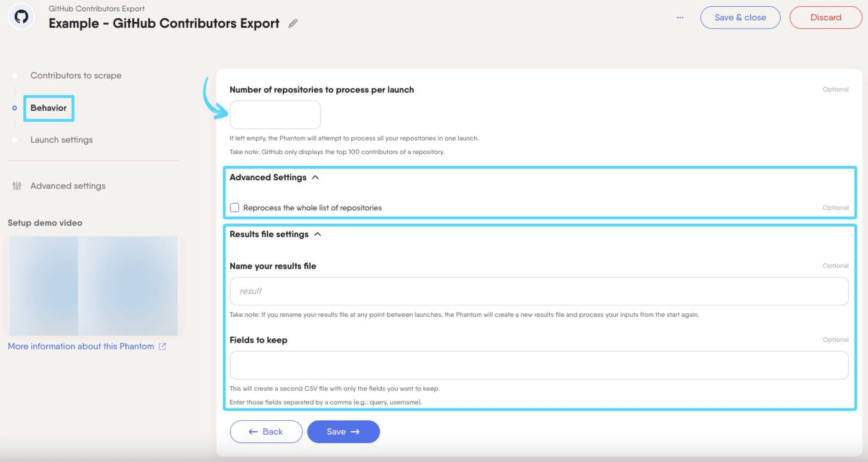The height and width of the screenshot is (462, 868).
Task: Click the Name your results file input
Action: (x=539, y=291)
